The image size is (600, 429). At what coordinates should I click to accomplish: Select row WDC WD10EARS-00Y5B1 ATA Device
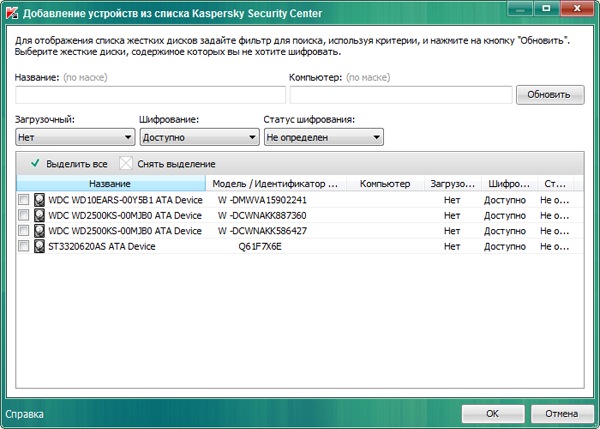[x=300, y=200]
